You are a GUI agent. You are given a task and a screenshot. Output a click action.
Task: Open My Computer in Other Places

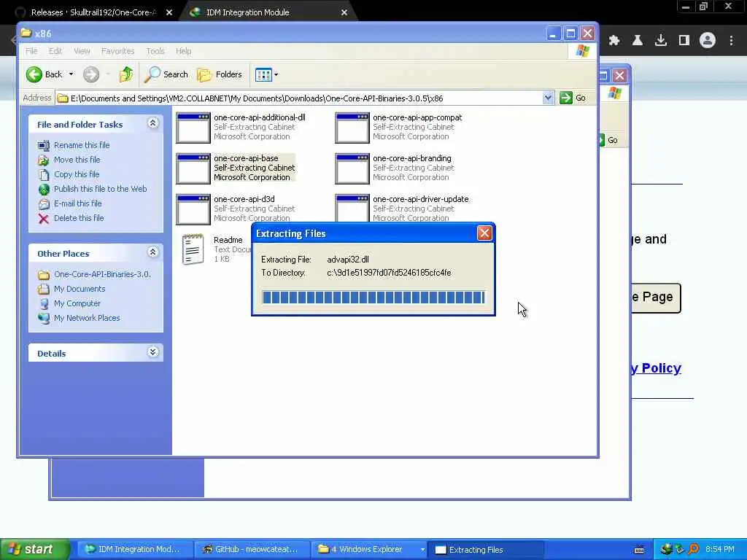coord(77,303)
